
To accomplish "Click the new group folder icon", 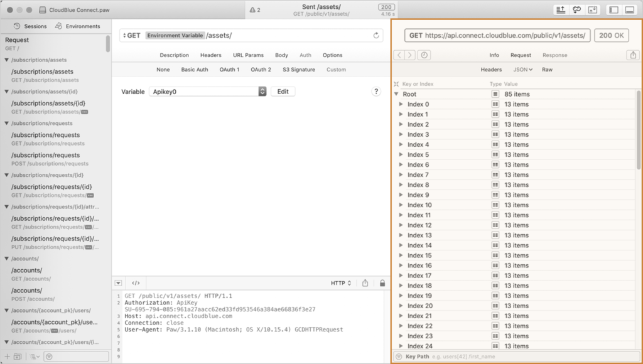I will tap(18, 356).
